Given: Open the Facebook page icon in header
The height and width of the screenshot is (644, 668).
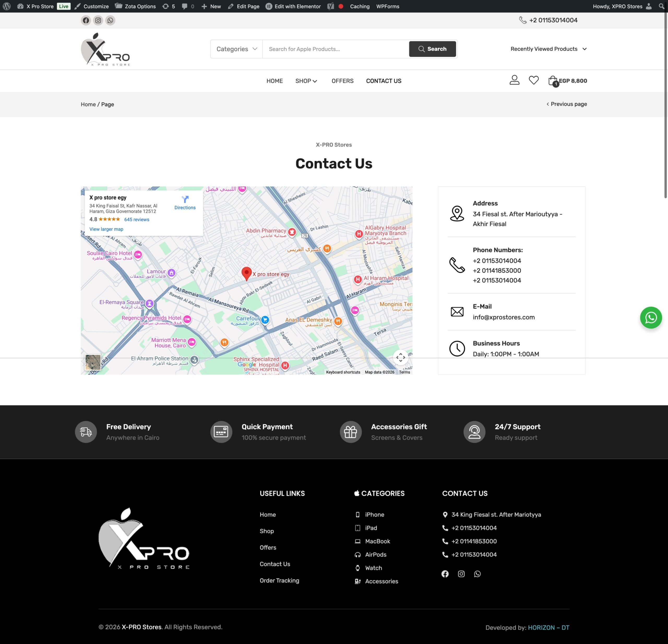Looking at the screenshot, I should (86, 20).
